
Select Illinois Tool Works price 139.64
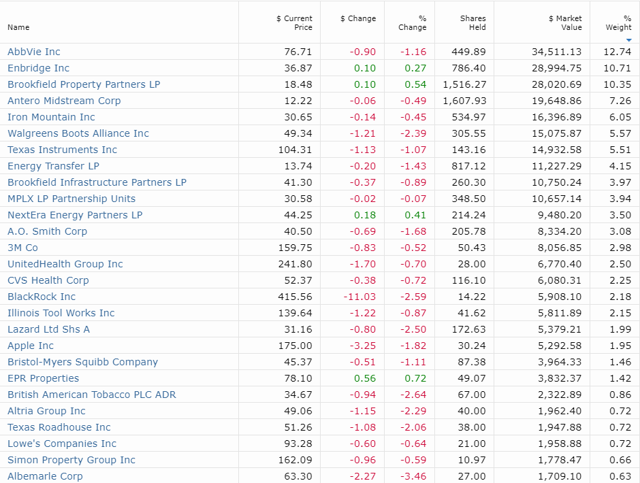(295, 313)
